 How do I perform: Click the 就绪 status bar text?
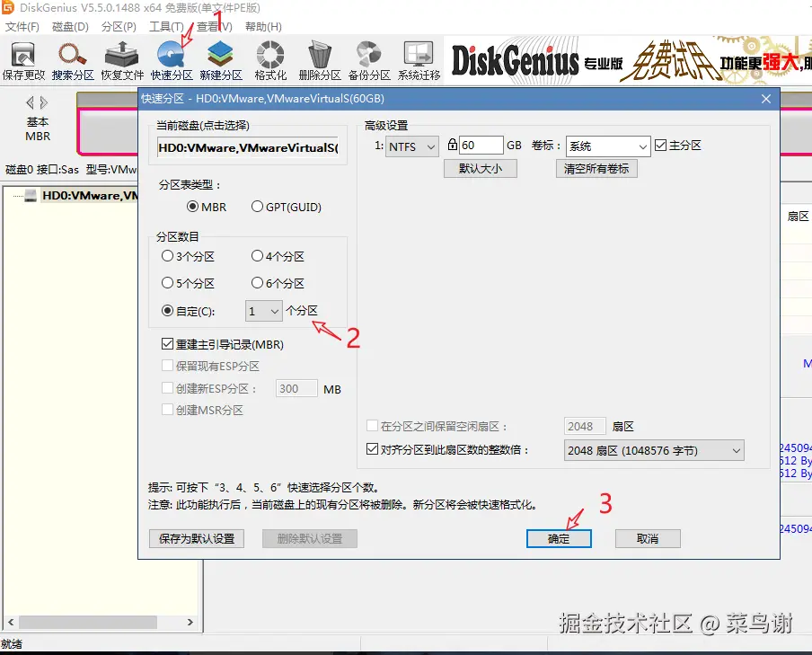pos(12,644)
